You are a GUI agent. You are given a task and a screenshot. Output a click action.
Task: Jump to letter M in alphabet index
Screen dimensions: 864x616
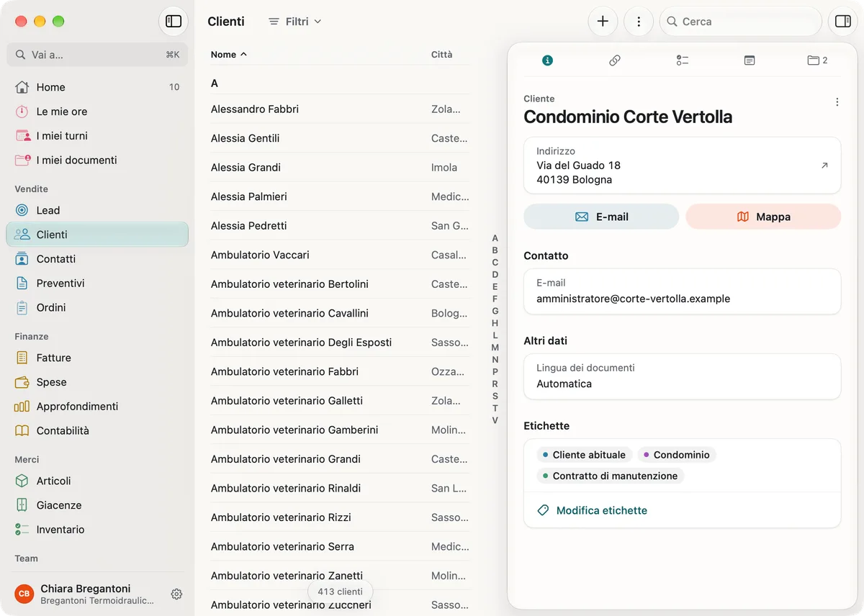[495, 348]
